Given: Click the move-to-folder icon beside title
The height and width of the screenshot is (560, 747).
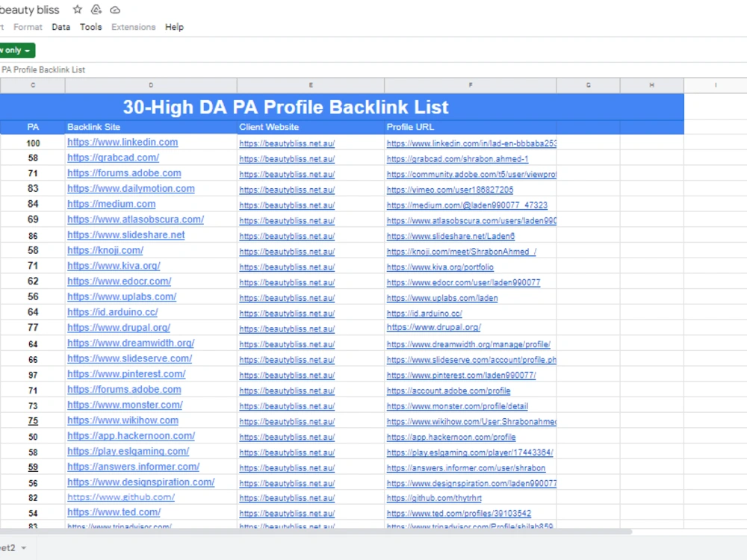Looking at the screenshot, I should click(96, 10).
